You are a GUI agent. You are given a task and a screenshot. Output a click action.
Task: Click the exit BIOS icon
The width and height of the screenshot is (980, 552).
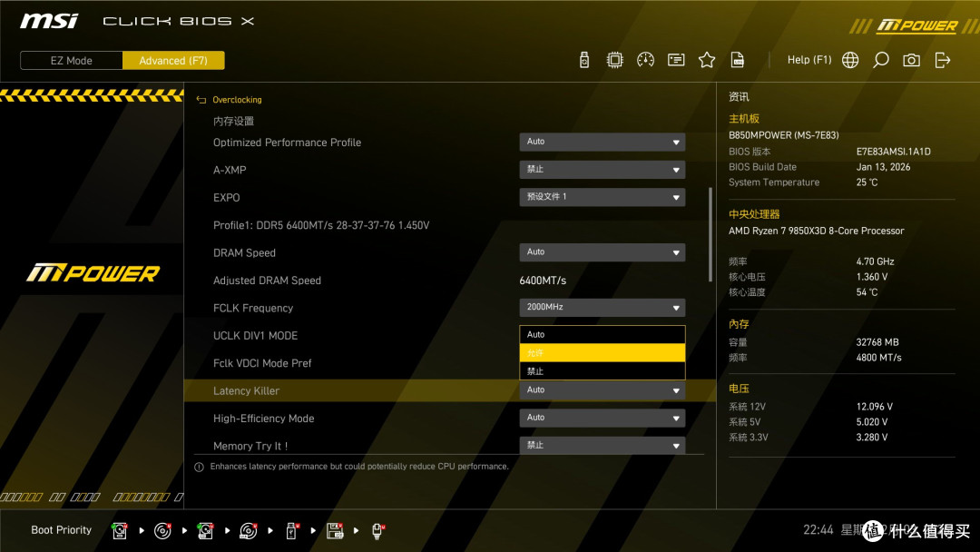point(943,60)
